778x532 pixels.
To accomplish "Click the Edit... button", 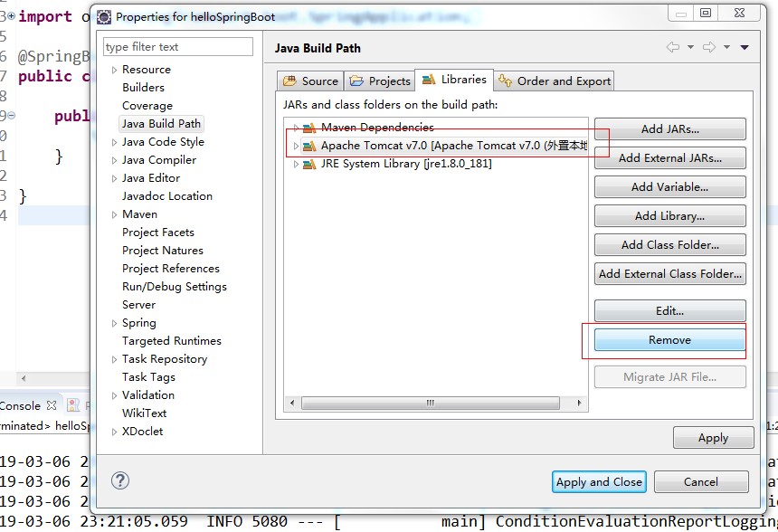I will 669,310.
